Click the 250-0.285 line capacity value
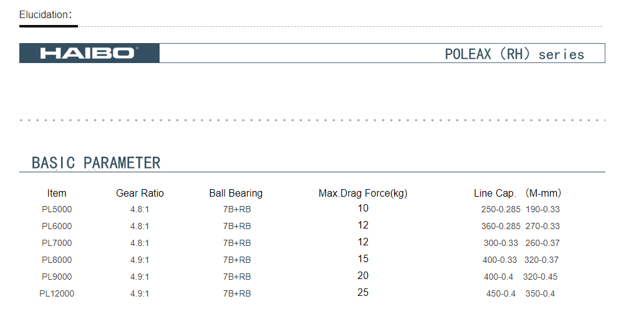 click(x=501, y=209)
